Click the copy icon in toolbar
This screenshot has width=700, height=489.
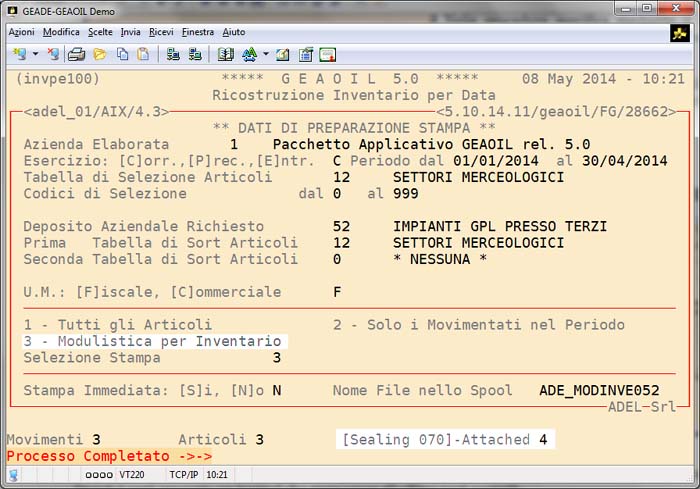pos(122,54)
